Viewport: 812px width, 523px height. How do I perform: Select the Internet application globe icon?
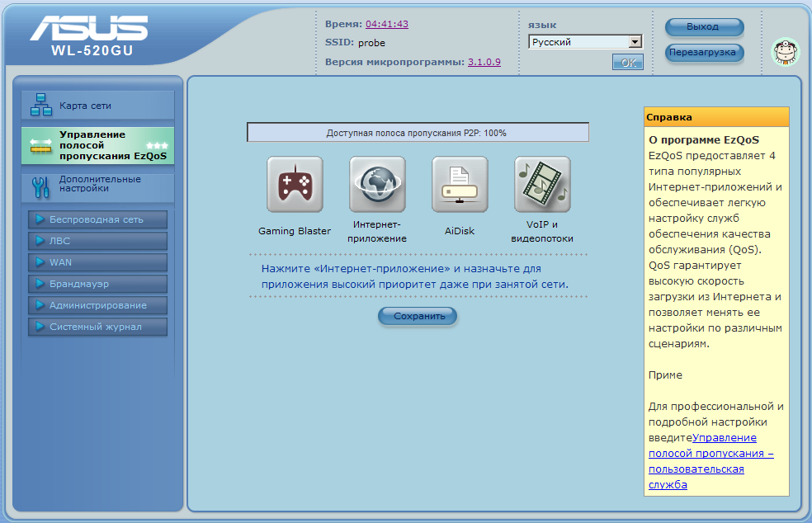(377, 184)
